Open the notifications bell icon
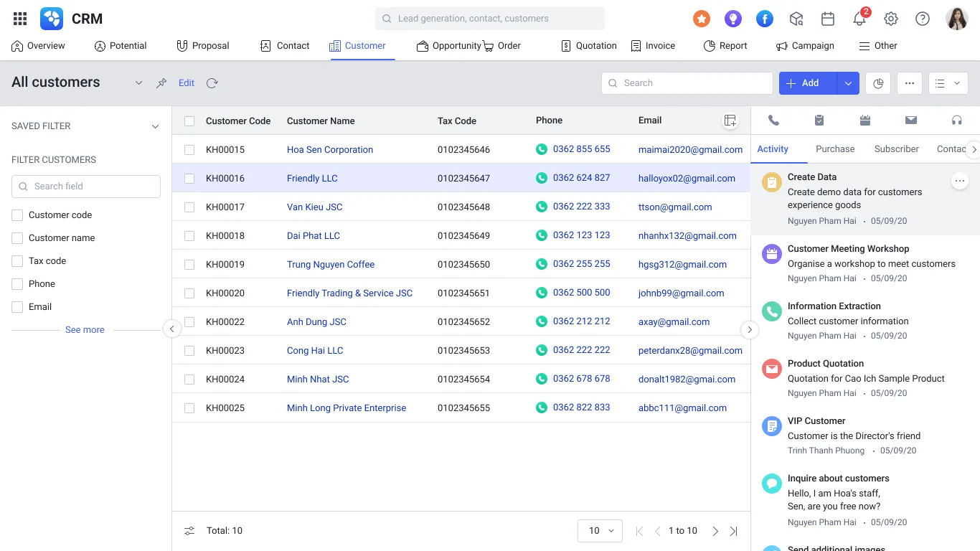Image resolution: width=980 pixels, height=551 pixels. click(859, 18)
